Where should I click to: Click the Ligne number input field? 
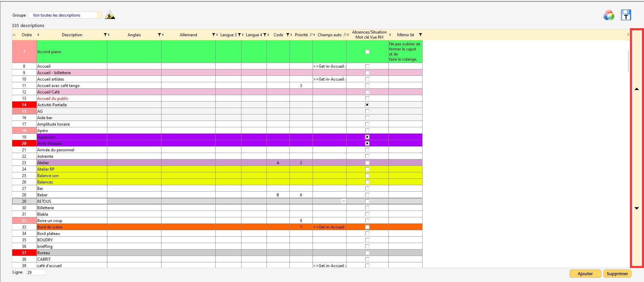[36, 272]
